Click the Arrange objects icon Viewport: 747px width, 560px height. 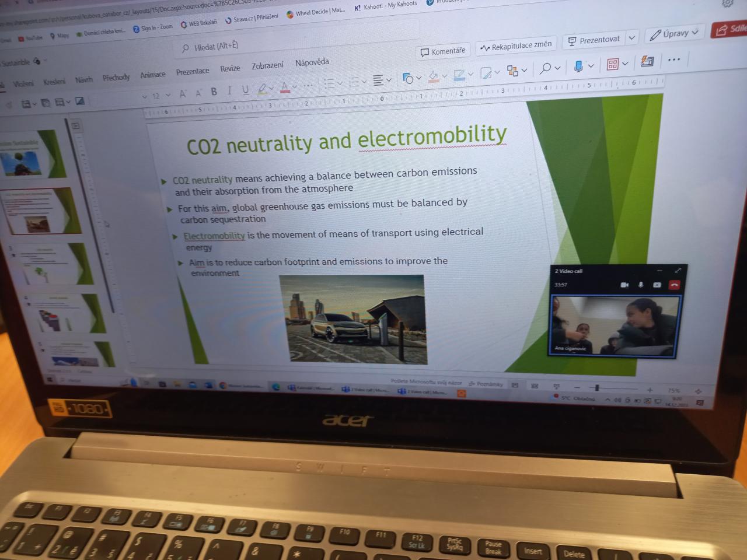[x=512, y=71]
